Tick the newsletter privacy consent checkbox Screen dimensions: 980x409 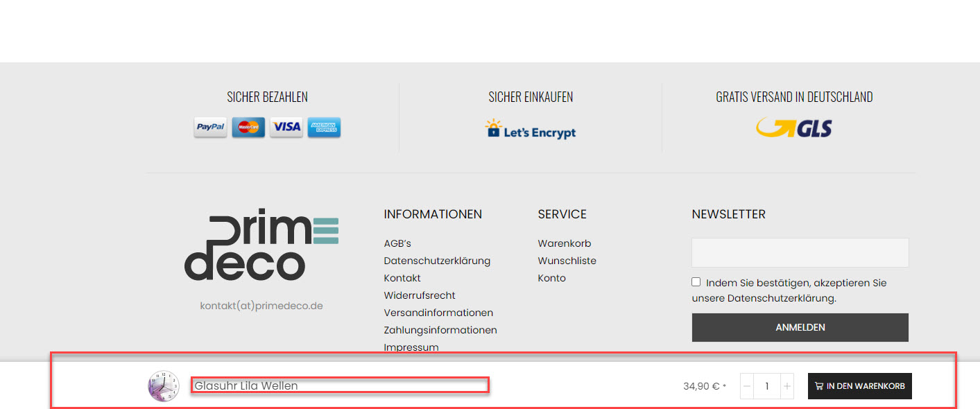[x=696, y=282]
